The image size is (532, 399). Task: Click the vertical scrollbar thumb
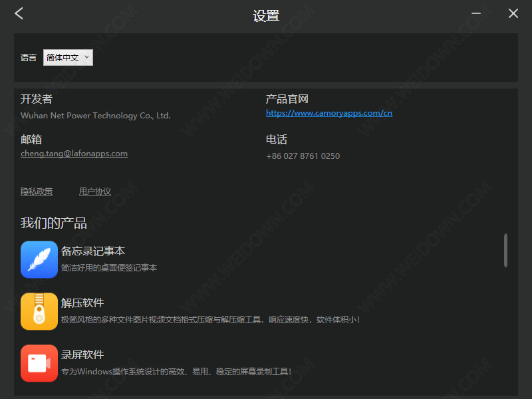(x=505, y=250)
